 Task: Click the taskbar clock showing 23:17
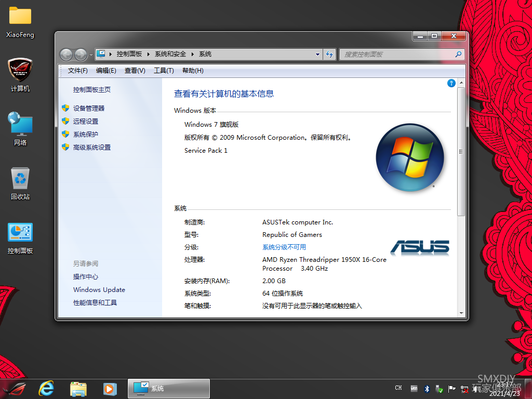pyautogui.click(x=504, y=389)
